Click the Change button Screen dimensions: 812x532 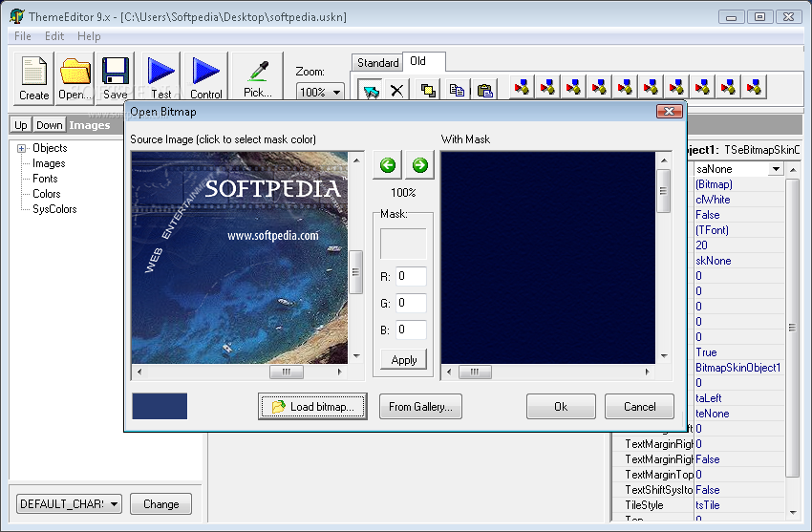[x=160, y=503]
